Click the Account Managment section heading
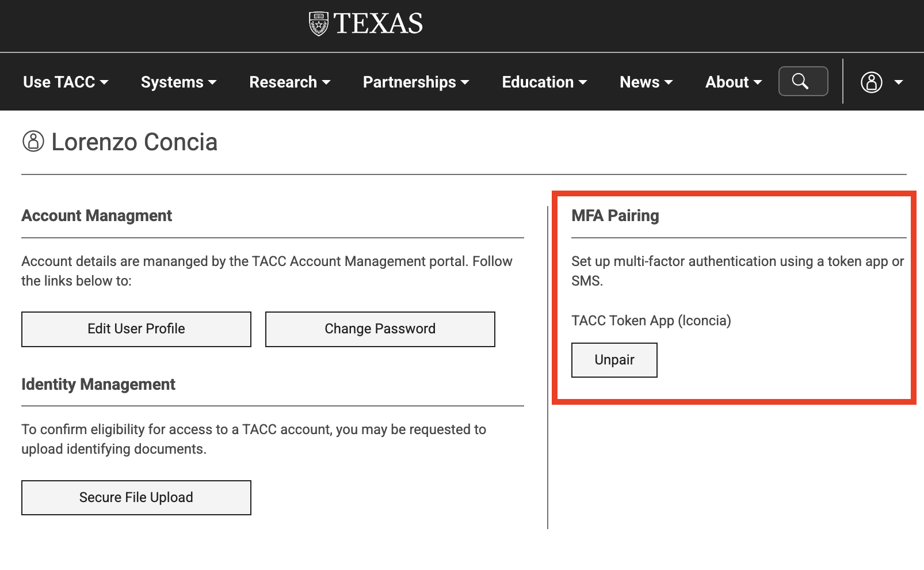 point(97,215)
